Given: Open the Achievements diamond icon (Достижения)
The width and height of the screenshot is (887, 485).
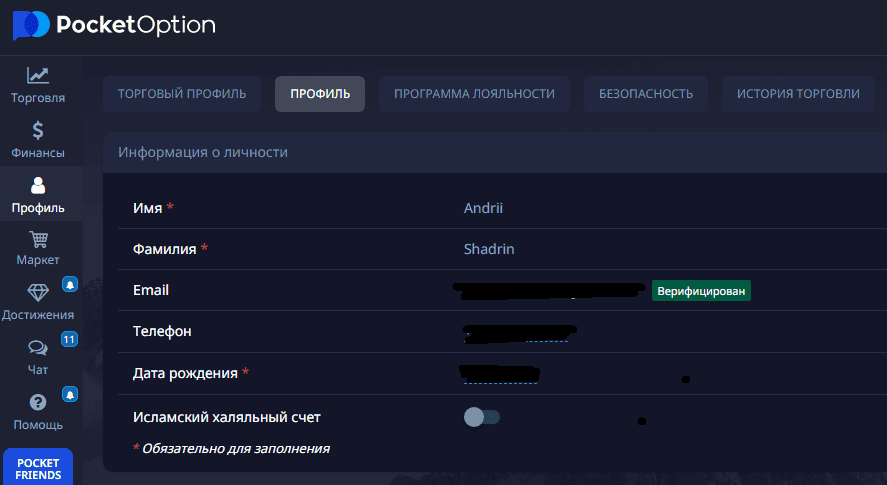Looking at the screenshot, I should [38, 293].
